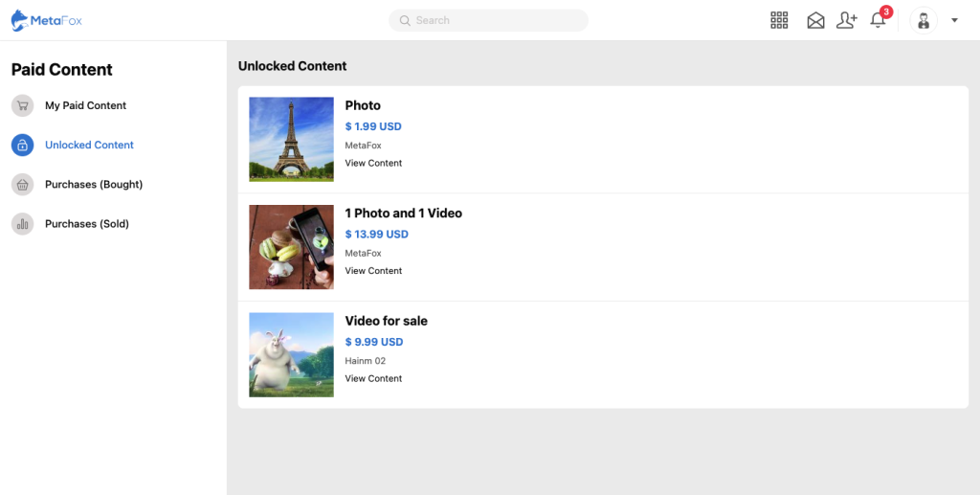The height and width of the screenshot is (495, 980).
Task: Click the big bunny video thumbnail
Action: tap(291, 355)
